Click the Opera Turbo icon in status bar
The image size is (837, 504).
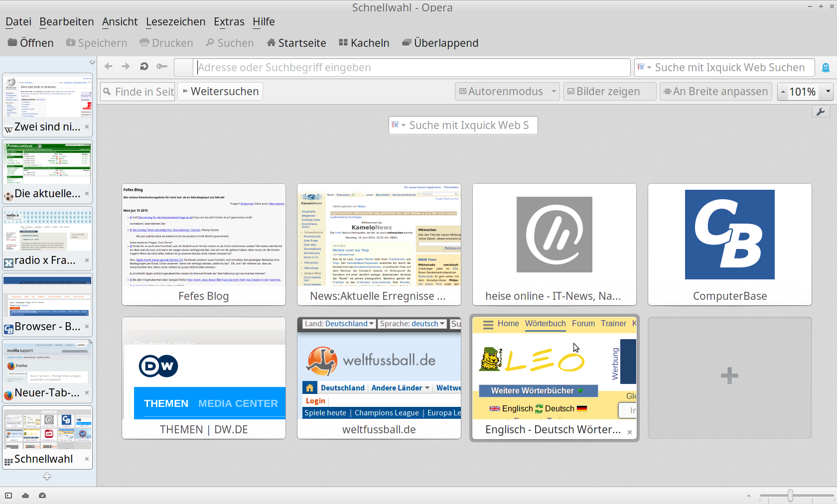(42, 496)
